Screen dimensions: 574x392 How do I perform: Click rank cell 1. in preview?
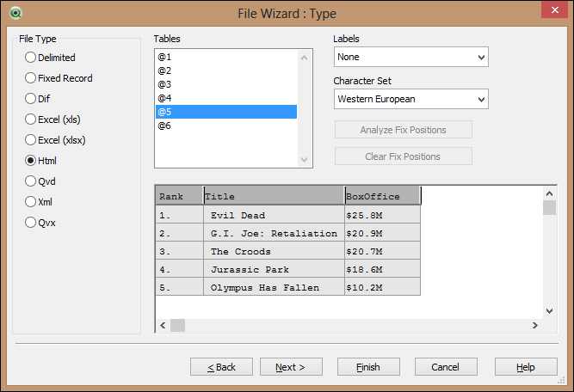[179, 216]
